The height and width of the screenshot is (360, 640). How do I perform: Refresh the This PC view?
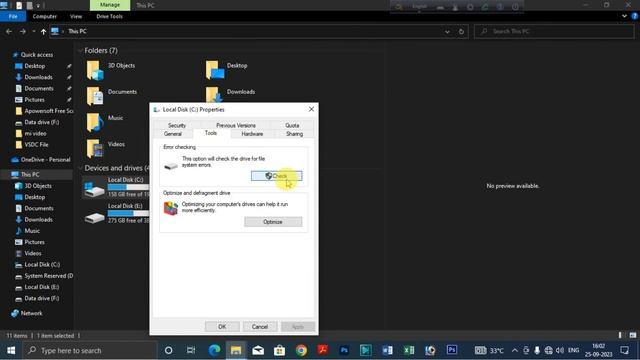(461, 31)
